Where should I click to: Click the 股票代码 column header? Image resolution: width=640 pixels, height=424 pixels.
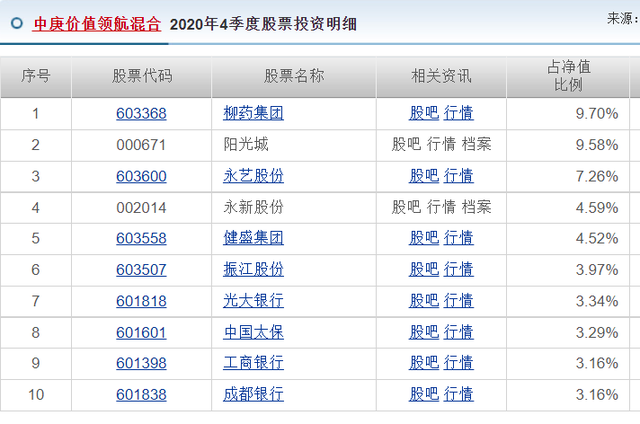coord(142,76)
